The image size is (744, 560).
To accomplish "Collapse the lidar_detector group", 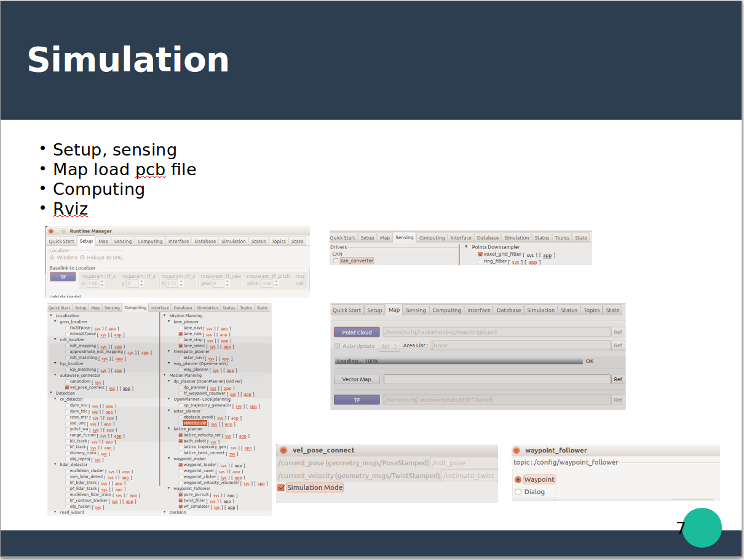I will [x=56, y=465].
